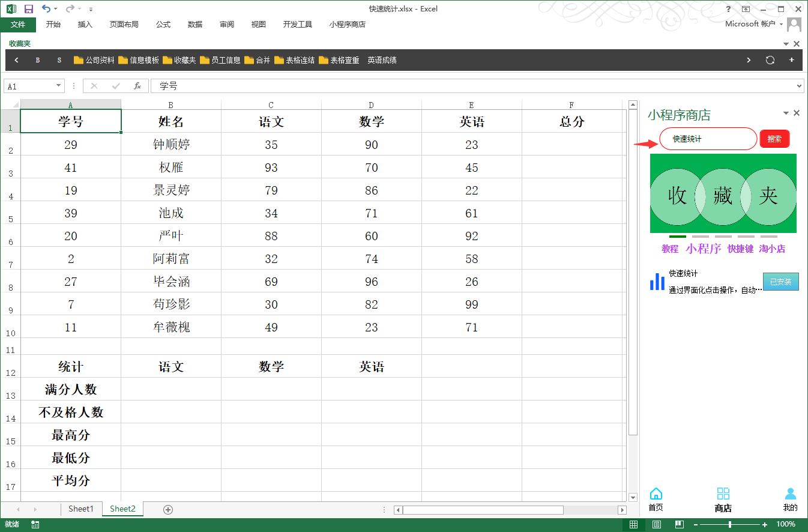Viewport: 808px width, 532px height.
Task: Click the Microsoft account avatar picture
Action: point(794,25)
